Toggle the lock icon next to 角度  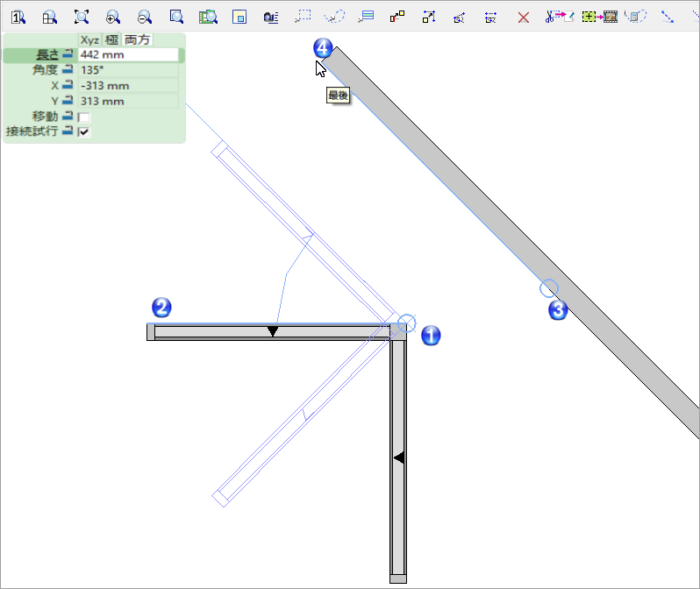pos(68,69)
